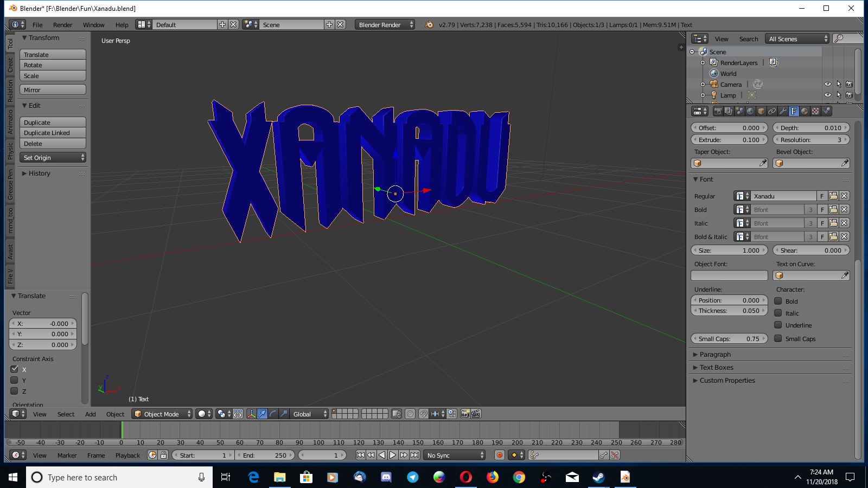Jump to the first timeline frame
868x488 pixels.
[360, 455]
